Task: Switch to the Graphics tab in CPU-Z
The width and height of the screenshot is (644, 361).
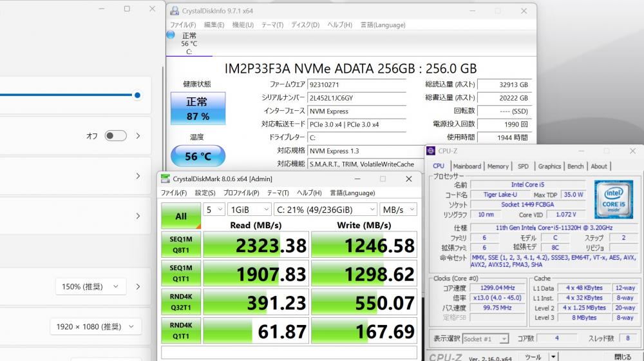Action: [549, 166]
